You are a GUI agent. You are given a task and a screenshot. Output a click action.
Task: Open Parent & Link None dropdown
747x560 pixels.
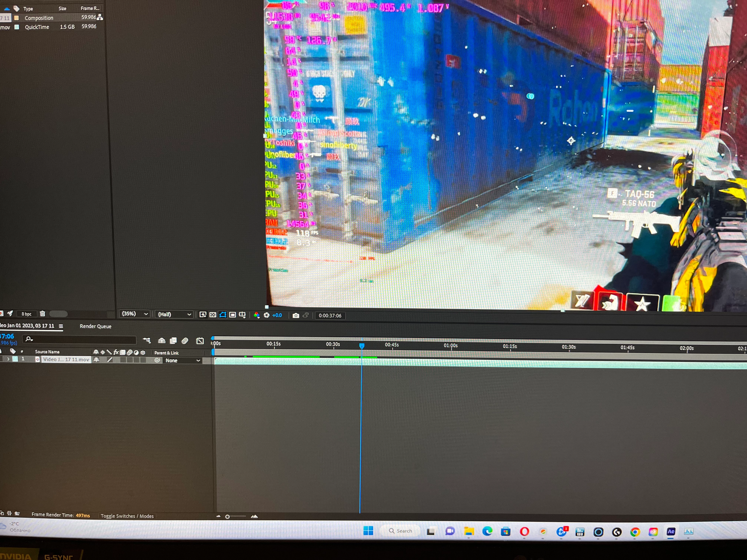tap(183, 361)
